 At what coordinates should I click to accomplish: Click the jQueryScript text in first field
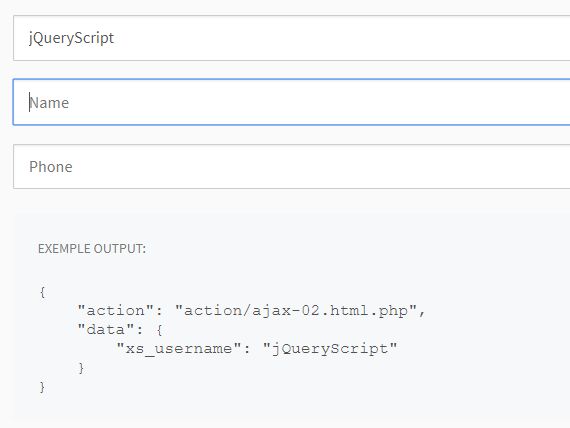click(71, 38)
